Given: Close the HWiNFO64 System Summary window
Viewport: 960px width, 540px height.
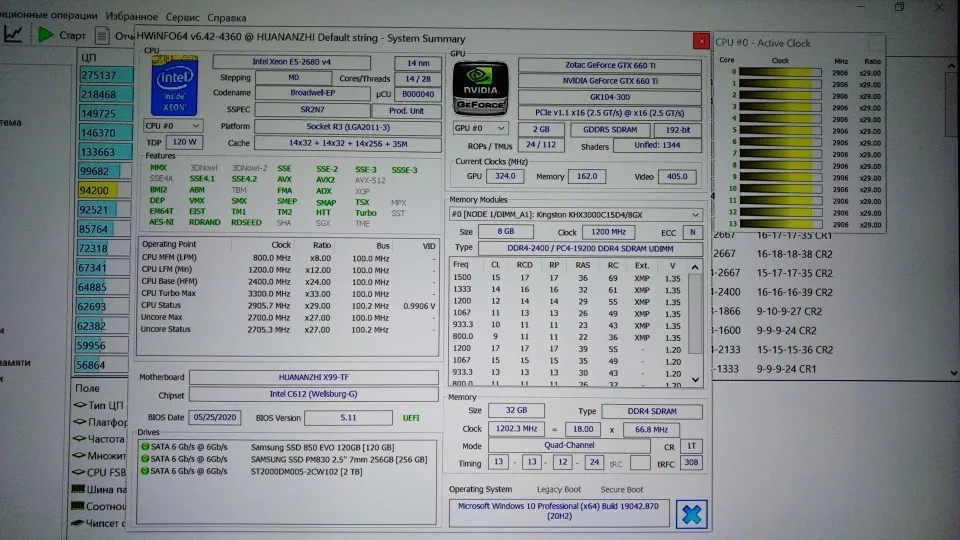Looking at the screenshot, I should pyautogui.click(x=701, y=41).
